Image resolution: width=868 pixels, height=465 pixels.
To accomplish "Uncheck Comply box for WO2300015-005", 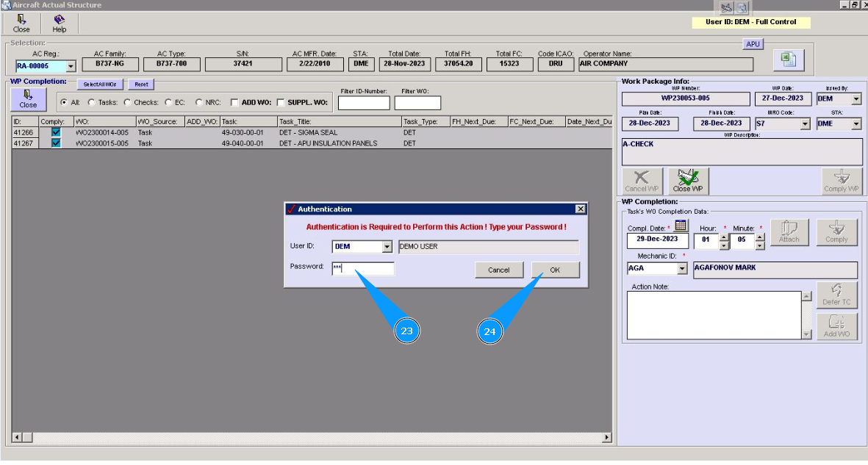I will (56, 143).
